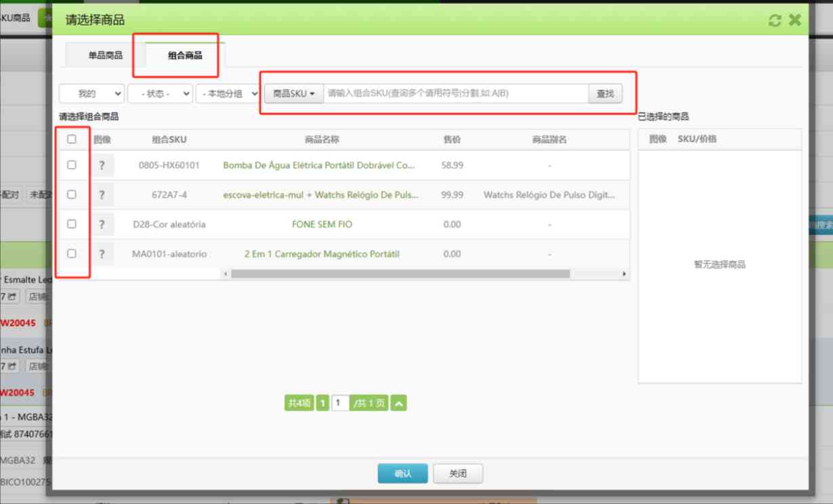Click image placeholder for 0805-HX60101
Viewport: 833px width, 504px height.
[x=102, y=165]
